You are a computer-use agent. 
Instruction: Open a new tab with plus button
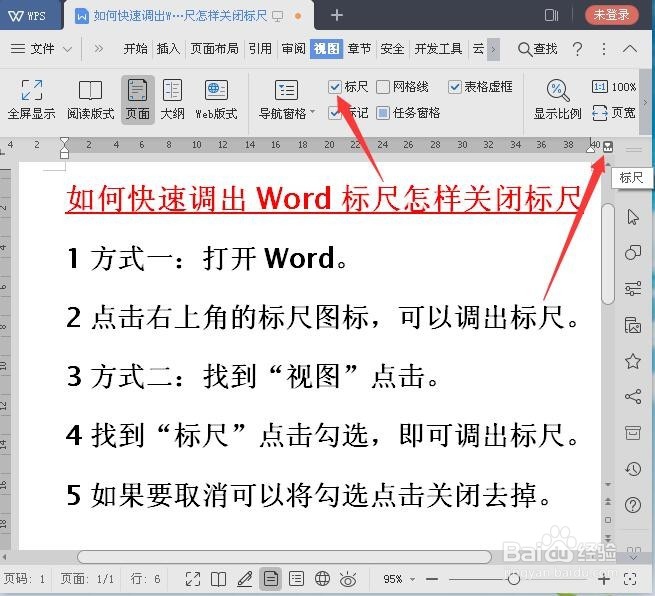coord(336,15)
